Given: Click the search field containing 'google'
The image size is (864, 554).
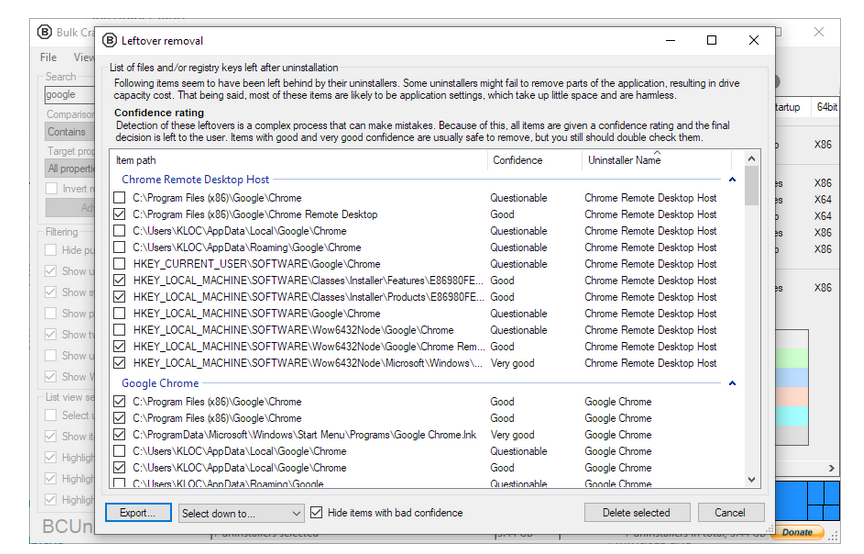Looking at the screenshot, I should (69, 95).
